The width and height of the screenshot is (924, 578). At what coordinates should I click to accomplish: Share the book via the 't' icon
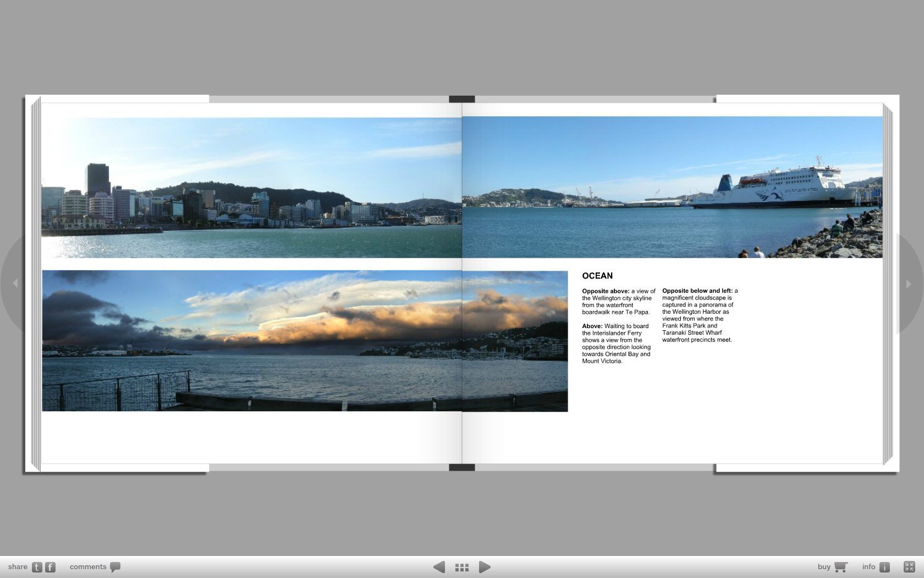tap(37, 567)
